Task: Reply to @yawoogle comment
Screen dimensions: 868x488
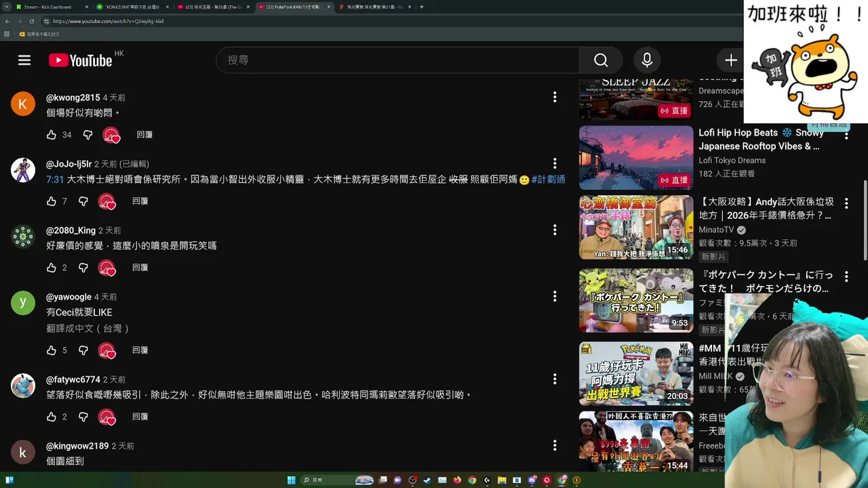Action: 140,350
